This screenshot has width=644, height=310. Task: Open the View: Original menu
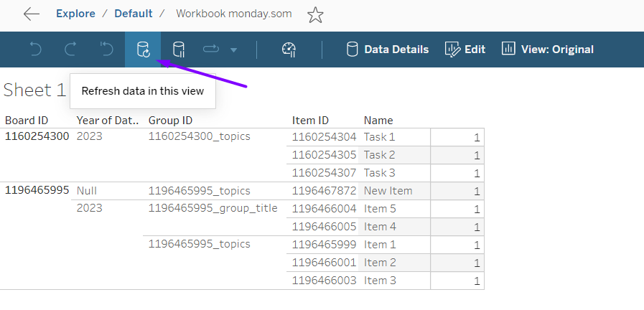(548, 50)
